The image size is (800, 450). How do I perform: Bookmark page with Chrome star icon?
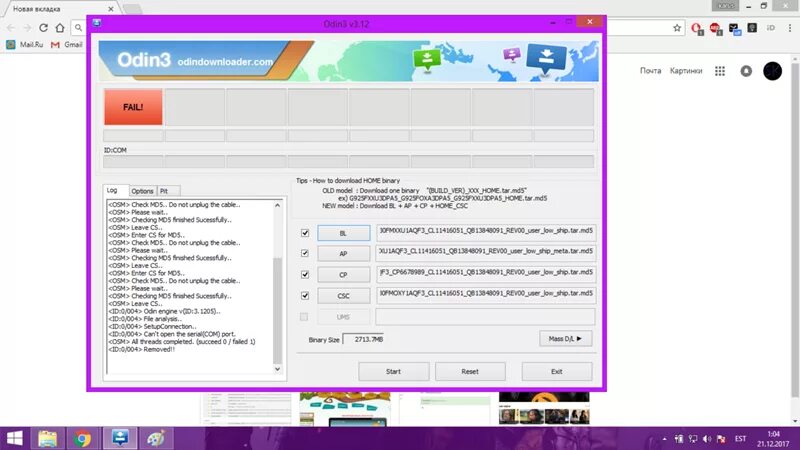point(677,28)
